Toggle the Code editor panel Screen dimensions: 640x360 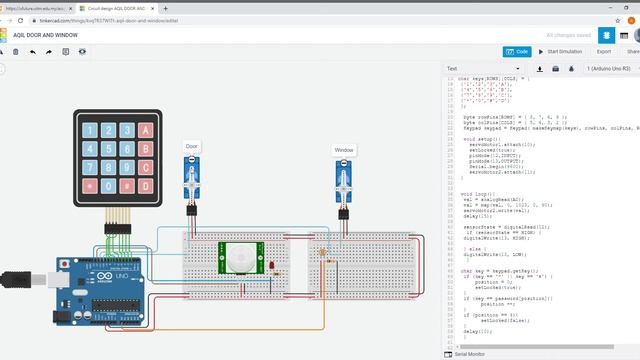tap(517, 52)
